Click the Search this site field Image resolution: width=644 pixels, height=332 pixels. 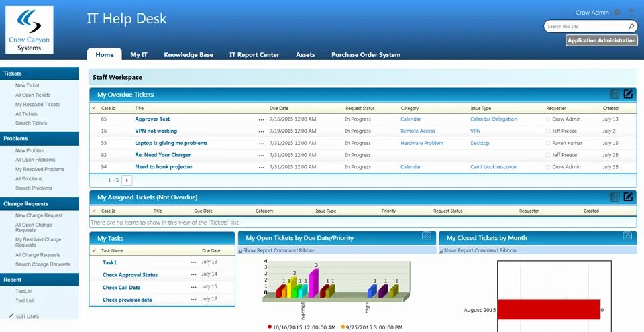586,26
